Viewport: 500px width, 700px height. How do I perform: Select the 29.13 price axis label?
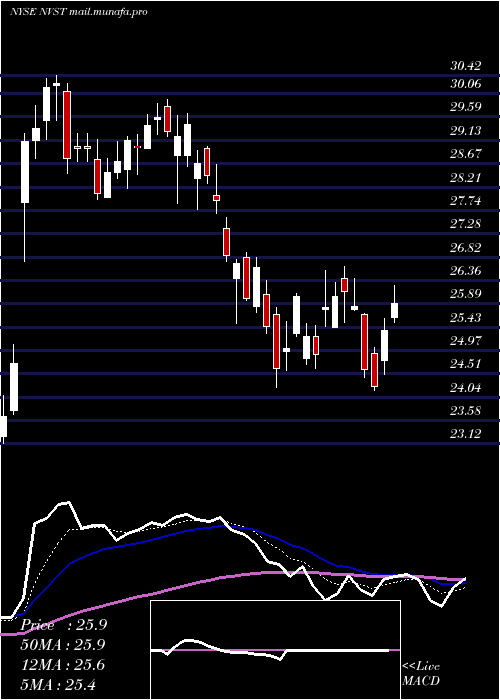pos(466,130)
